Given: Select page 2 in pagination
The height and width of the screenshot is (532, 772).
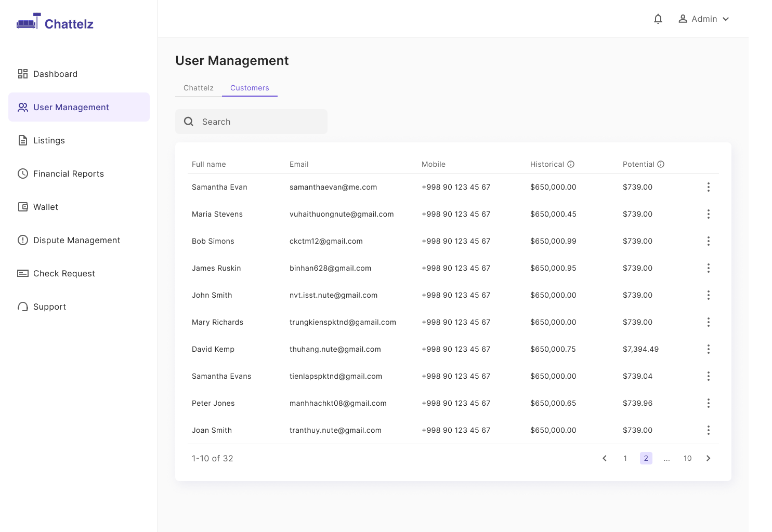Looking at the screenshot, I should click(x=646, y=458).
